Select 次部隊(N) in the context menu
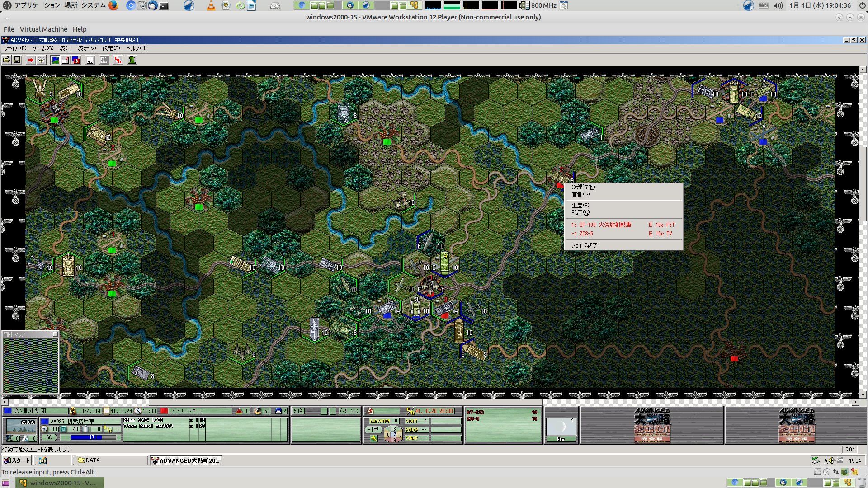 pyautogui.click(x=623, y=187)
